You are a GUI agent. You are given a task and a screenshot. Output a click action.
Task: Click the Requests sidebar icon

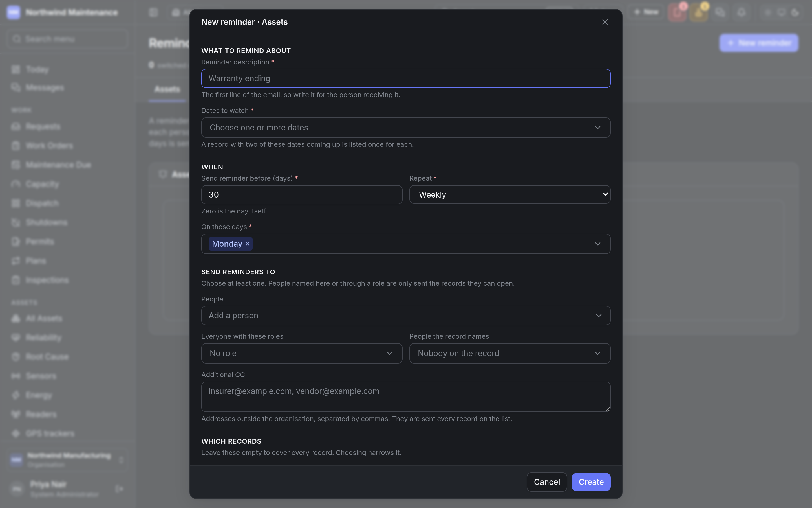coord(16,127)
